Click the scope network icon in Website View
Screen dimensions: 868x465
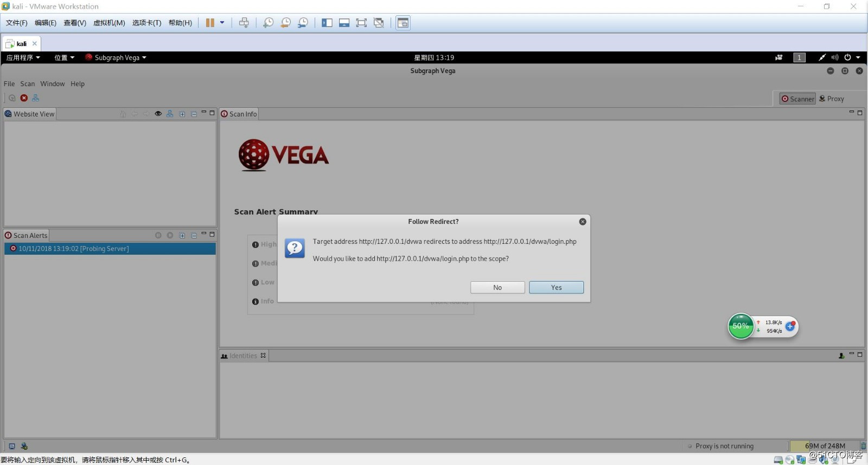pyautogui.click(x=170, y=114)
